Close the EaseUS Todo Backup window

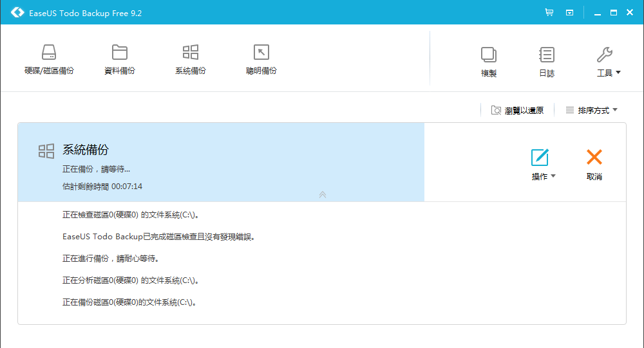pos(630,12)
